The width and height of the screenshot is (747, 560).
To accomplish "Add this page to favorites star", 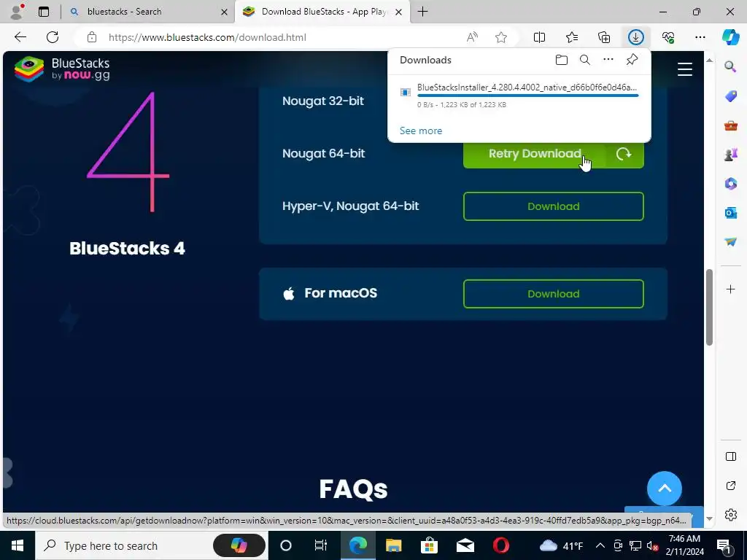I will click(x=500, y=37).
